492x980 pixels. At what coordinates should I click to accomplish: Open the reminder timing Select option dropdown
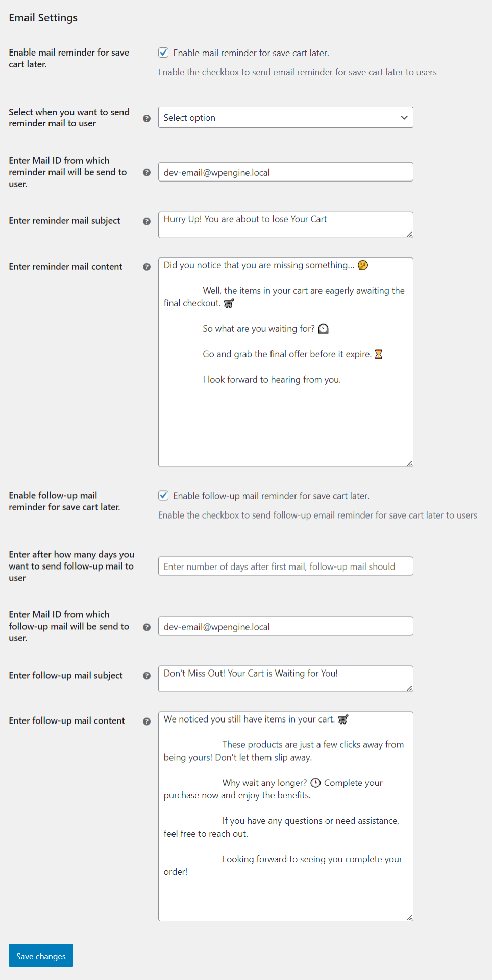[x=285, y=117]
